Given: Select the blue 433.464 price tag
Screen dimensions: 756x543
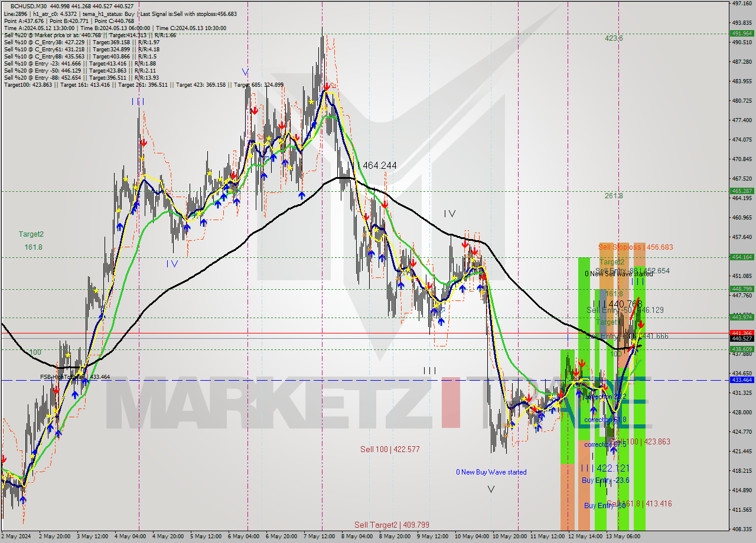Looking at the screenshot, I should (x=742, y=380).
